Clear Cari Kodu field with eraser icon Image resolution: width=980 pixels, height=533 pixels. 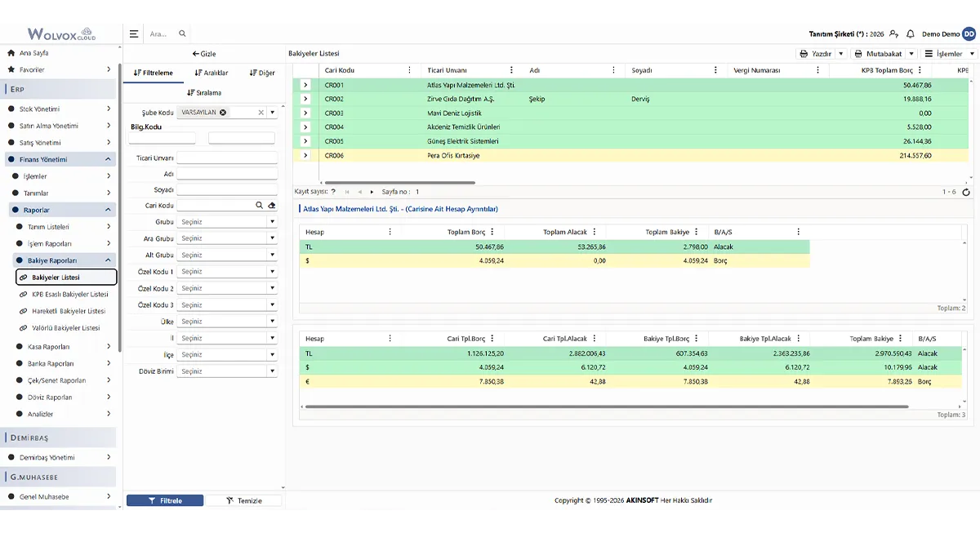[272, 206]
